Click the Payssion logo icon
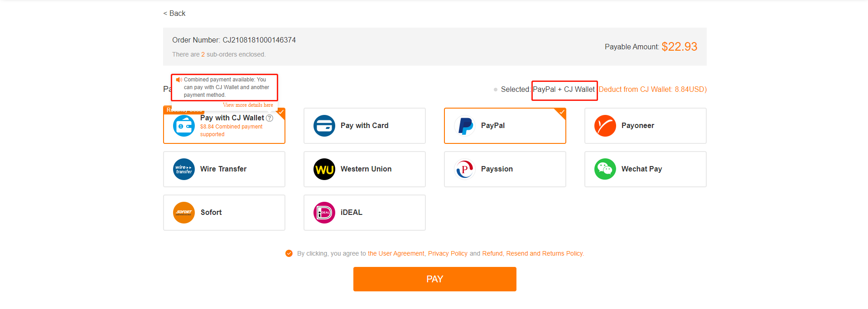Viewport: 868px width, 309px height. (465, 169)
